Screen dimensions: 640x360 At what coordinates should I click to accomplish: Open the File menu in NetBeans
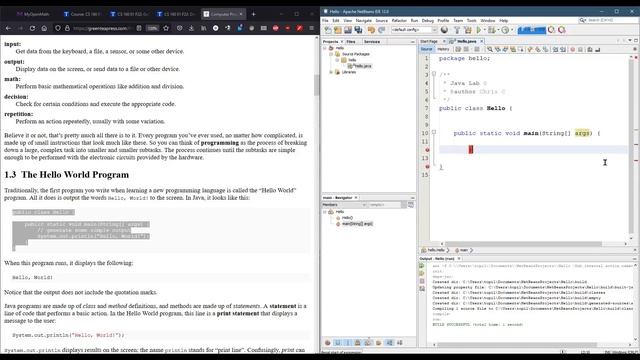(x=325, y=20)
